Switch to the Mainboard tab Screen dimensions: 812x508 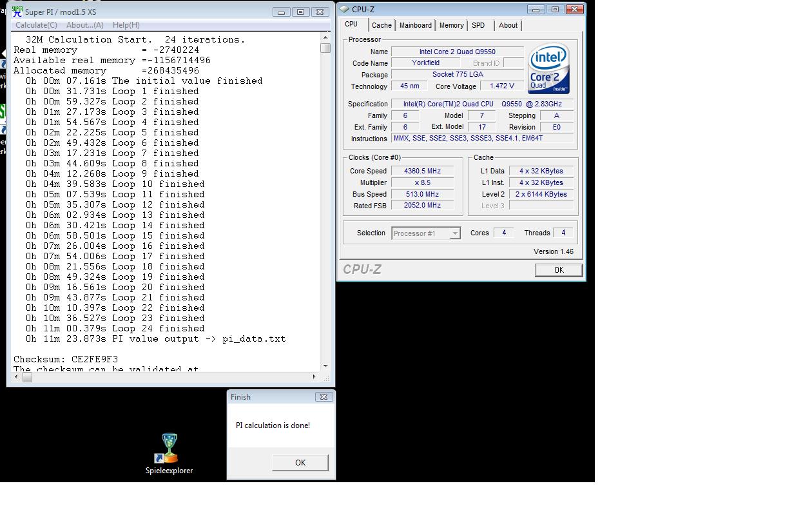(416, 25)
